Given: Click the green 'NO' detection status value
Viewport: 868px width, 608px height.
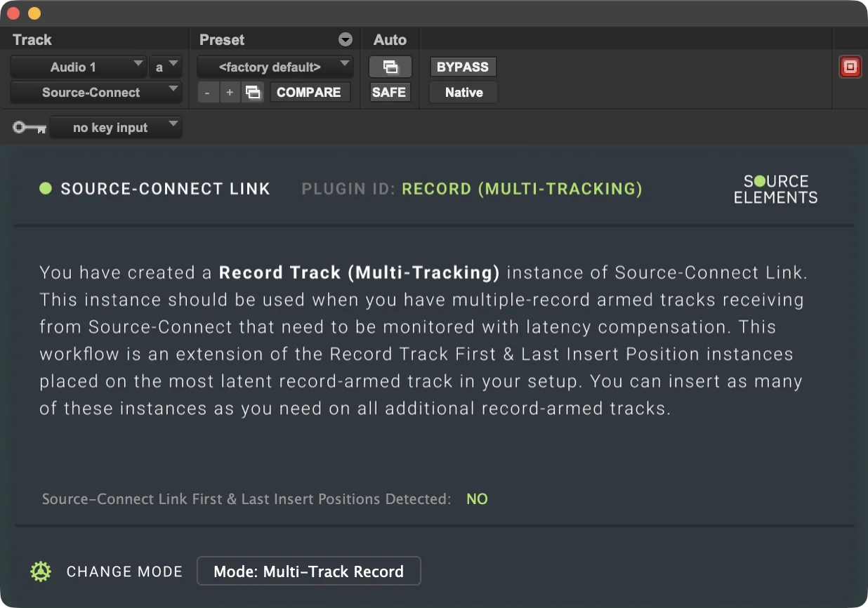Looking at the screenshot, I should pos(477,499).
